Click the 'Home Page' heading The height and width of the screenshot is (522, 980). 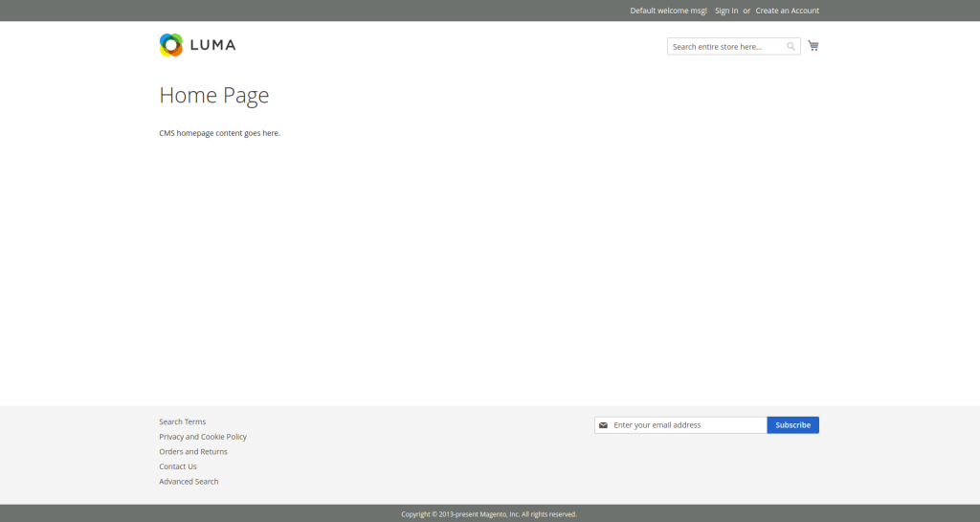pyautogui.click(x=213, y=96)
